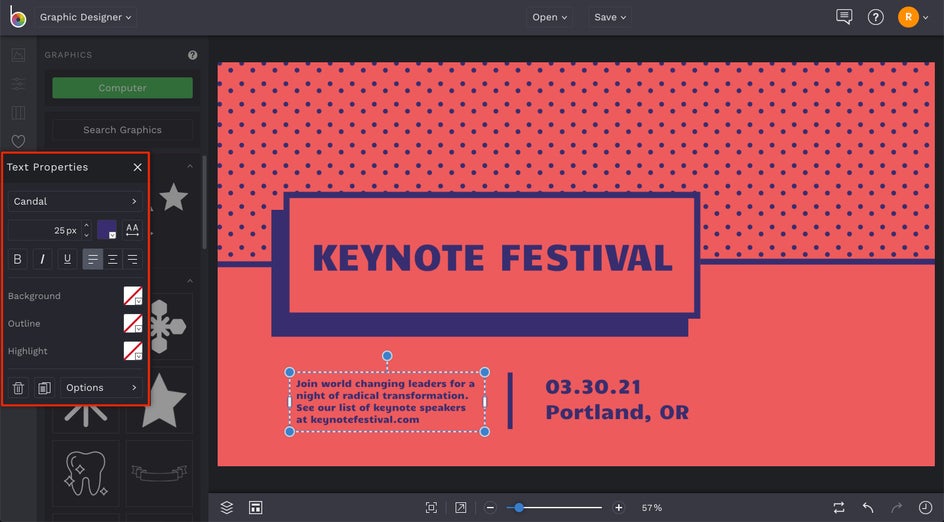Toggle underline formatting
The width and height of the screenshot is (944, 522).
[67, 259]
